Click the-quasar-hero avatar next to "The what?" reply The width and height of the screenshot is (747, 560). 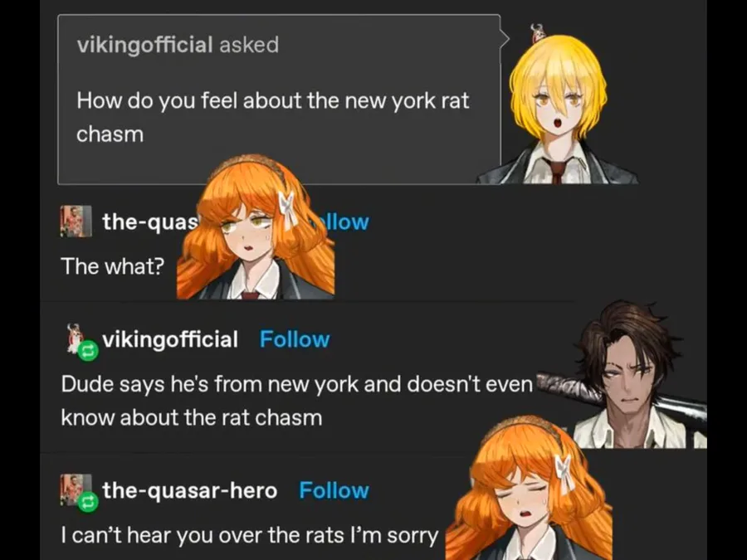(76, 222)
